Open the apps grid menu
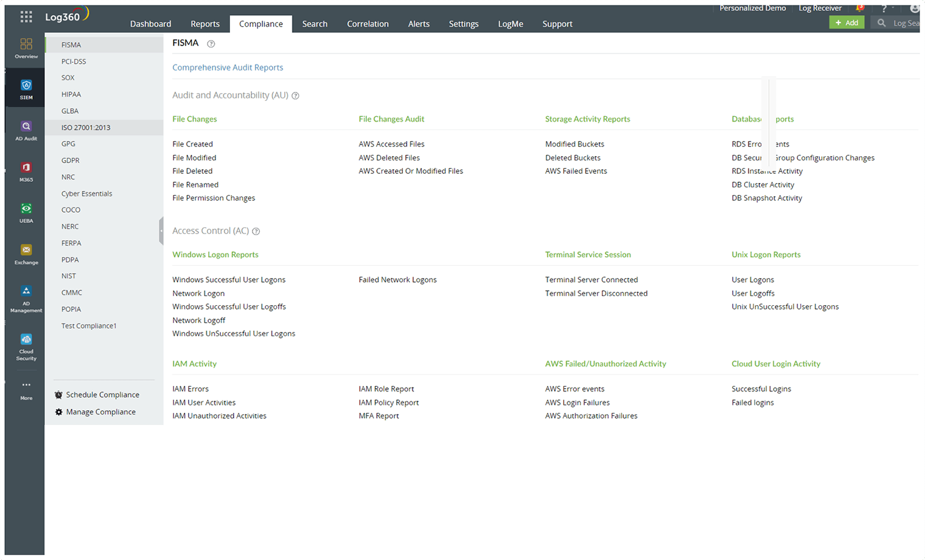Screen dimensions: 925x560 [26, 16]
